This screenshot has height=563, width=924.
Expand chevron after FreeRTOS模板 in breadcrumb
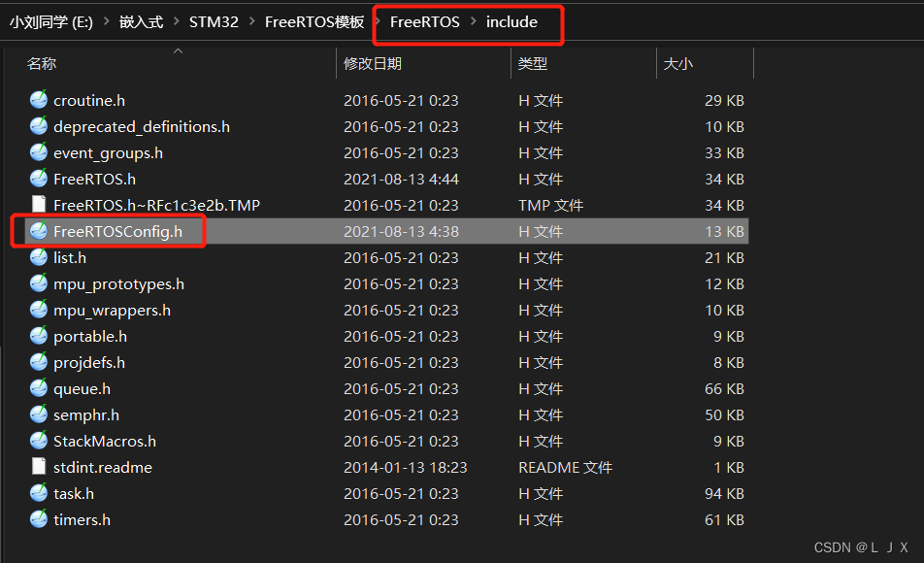tap(378, 21)
